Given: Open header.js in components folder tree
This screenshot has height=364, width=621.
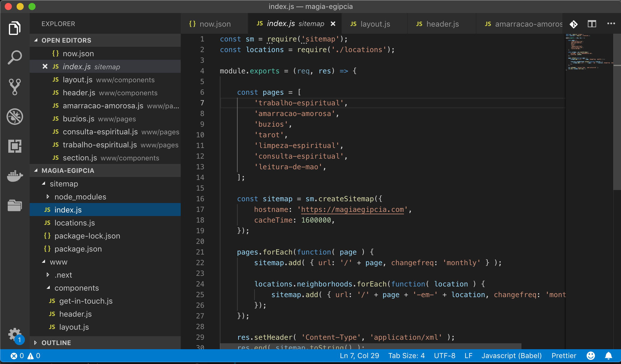Looking at the screenshot, I should click(x=105, y=314).
